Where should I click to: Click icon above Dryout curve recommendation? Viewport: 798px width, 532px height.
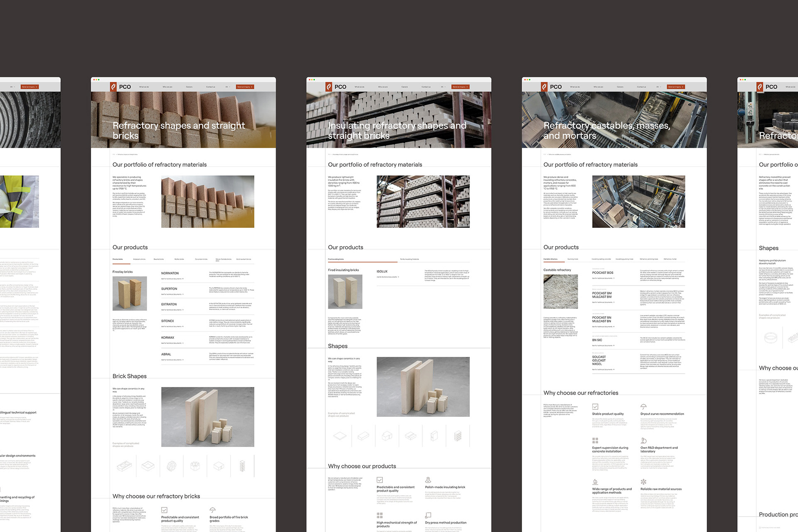[x=643, y=406]
